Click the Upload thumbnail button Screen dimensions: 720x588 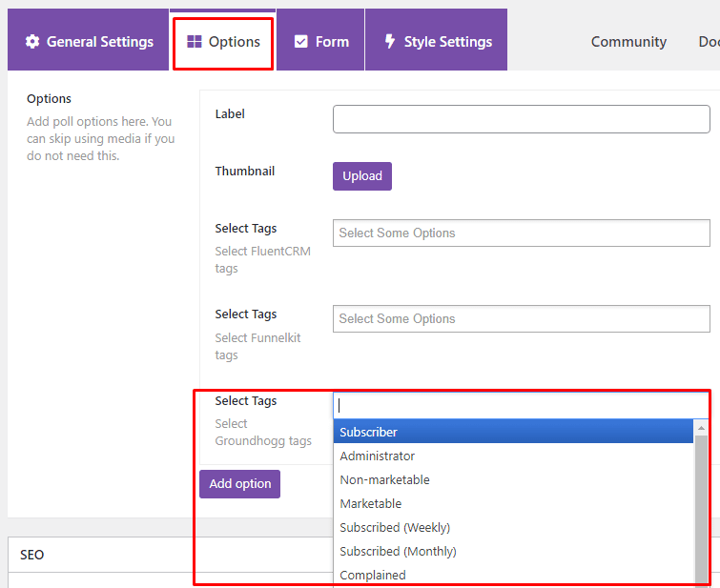point(362,176)
